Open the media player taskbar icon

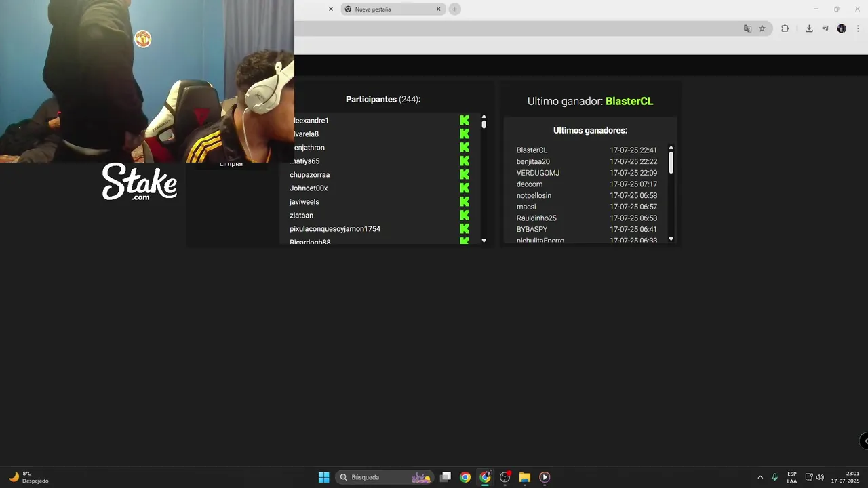click(x=545, y=477)
